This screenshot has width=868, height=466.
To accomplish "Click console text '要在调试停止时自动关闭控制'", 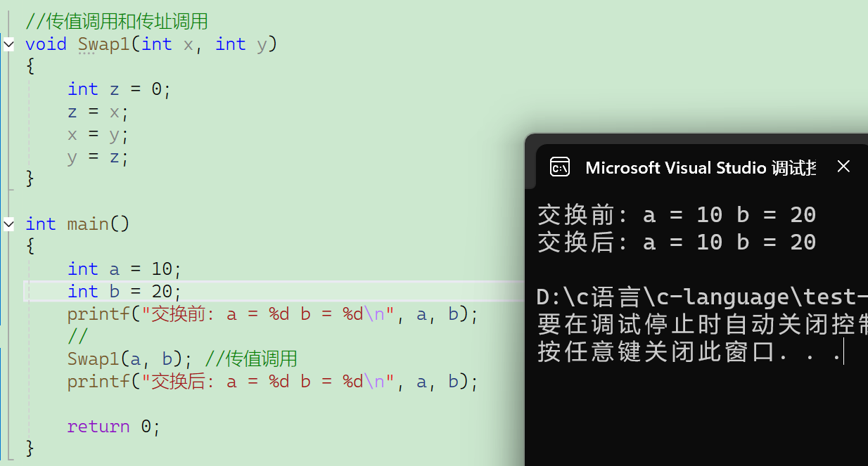I will click(703, 325).
